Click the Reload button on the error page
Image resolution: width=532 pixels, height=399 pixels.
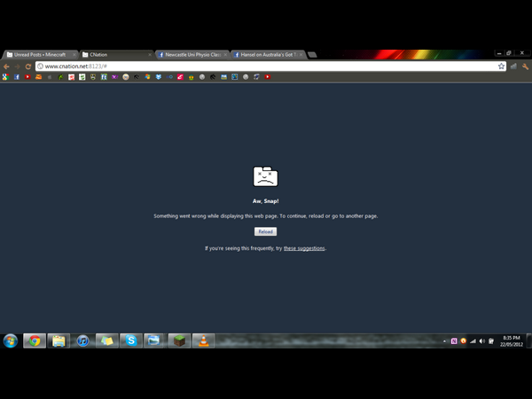[265, 231]
